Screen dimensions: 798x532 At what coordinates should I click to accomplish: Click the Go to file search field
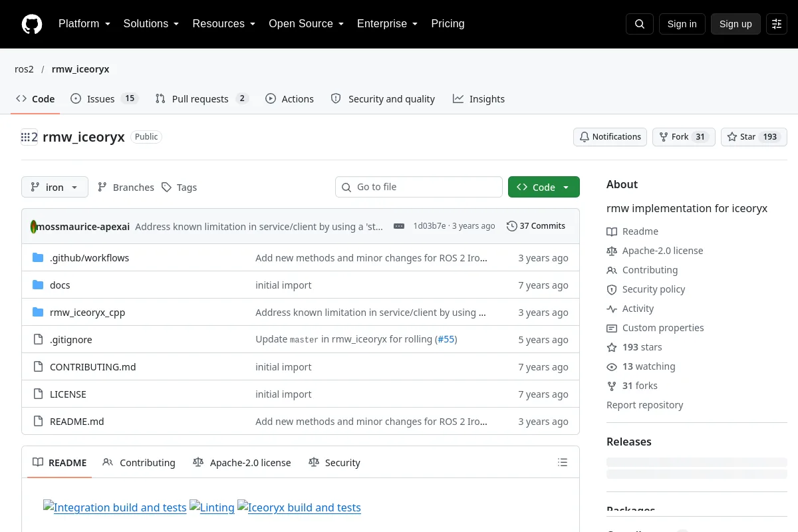(x=419, y=187)
